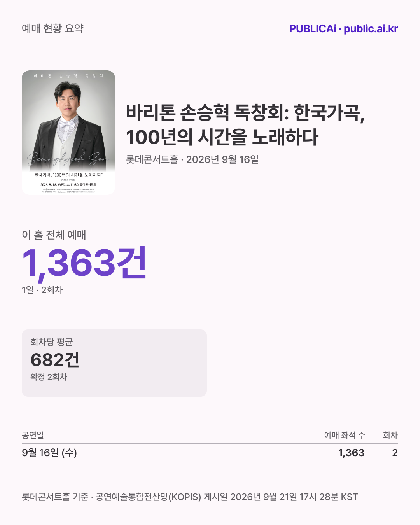The width and height of the screenshot is (420, 525).
Task: Click the 이 홀 전체 예매 label
Action: (x=54, y=235)
